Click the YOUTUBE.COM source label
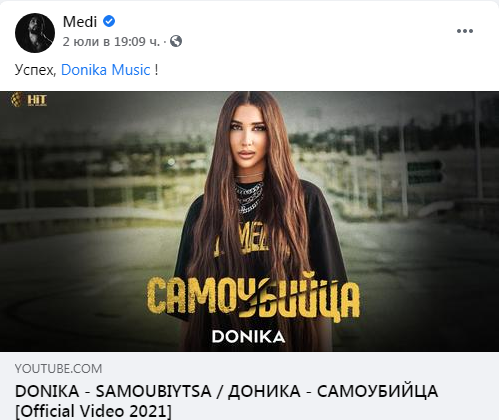Viewport: 499px width, 420px height. 58,369
